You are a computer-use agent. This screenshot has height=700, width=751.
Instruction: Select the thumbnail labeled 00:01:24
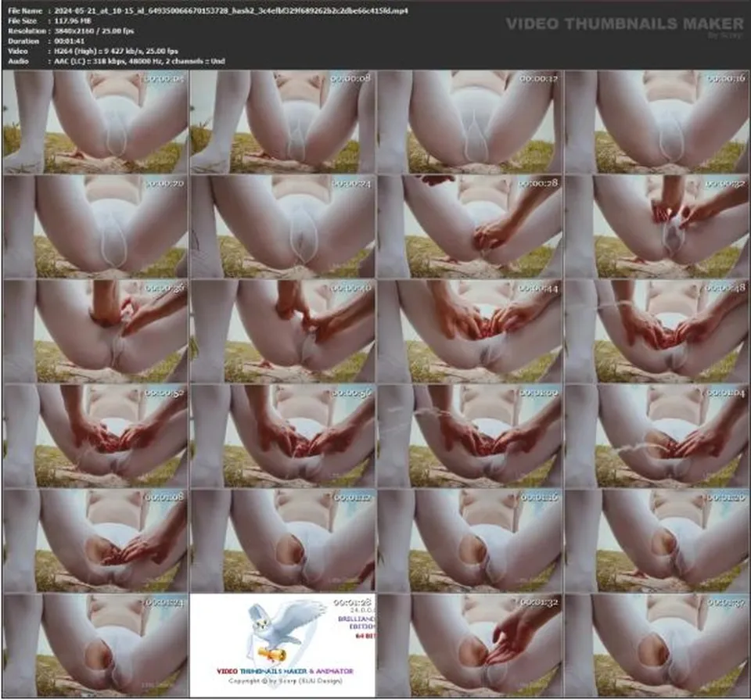[x=95, y=645]
